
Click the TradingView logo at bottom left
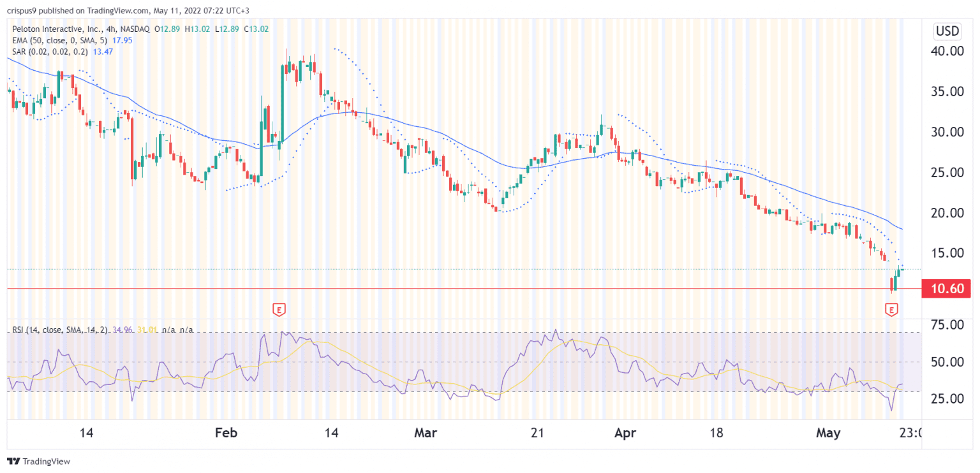click(x=39, y=461)
